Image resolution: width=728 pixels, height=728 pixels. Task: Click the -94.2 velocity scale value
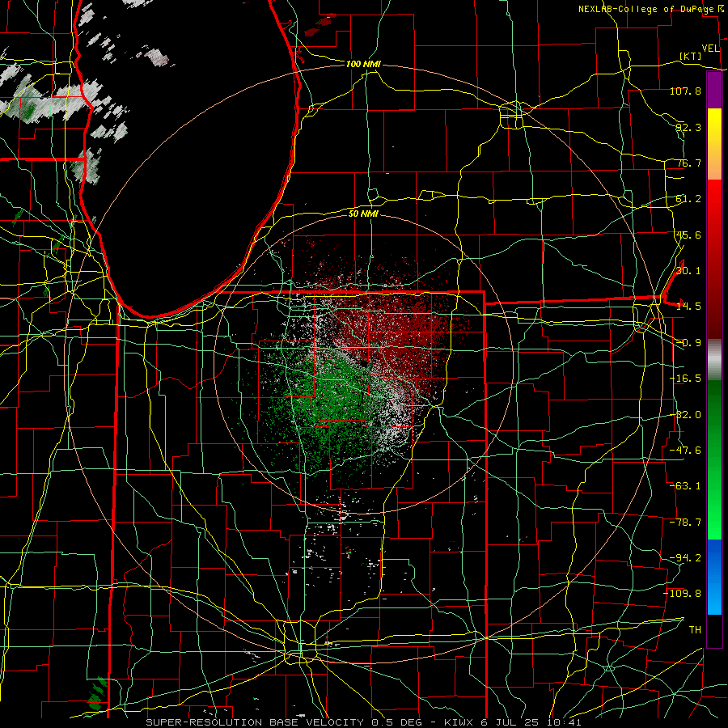tap(685, 558)
